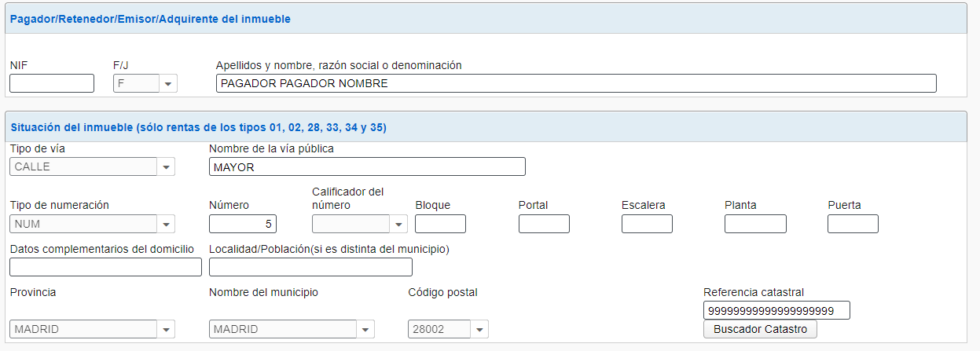Open the F/J dropdown

pos(145,83)
